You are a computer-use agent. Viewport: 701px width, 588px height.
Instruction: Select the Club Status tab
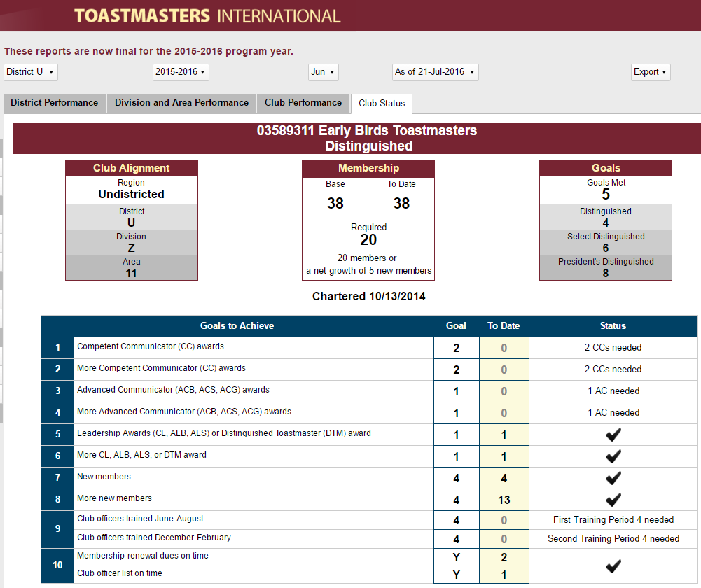pos(382,103)
